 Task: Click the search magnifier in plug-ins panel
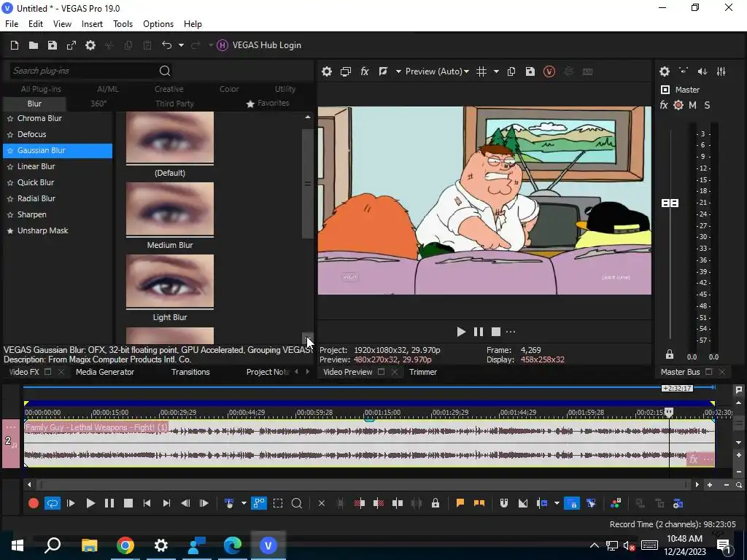click(x=165, y=71)
